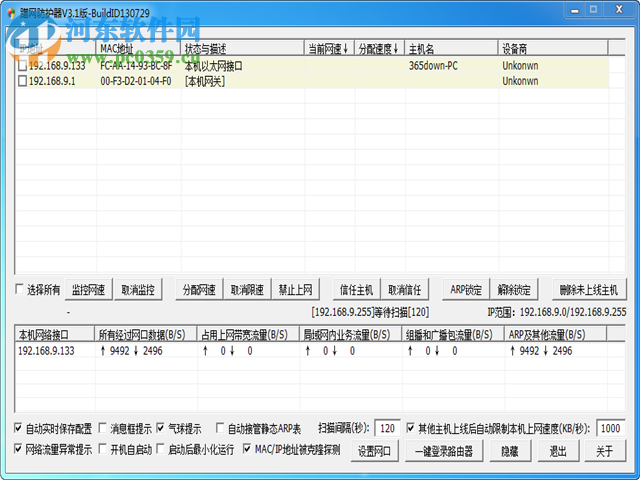Sort by 分配速度 column header

pyautogui.click(x=379, y=48)
